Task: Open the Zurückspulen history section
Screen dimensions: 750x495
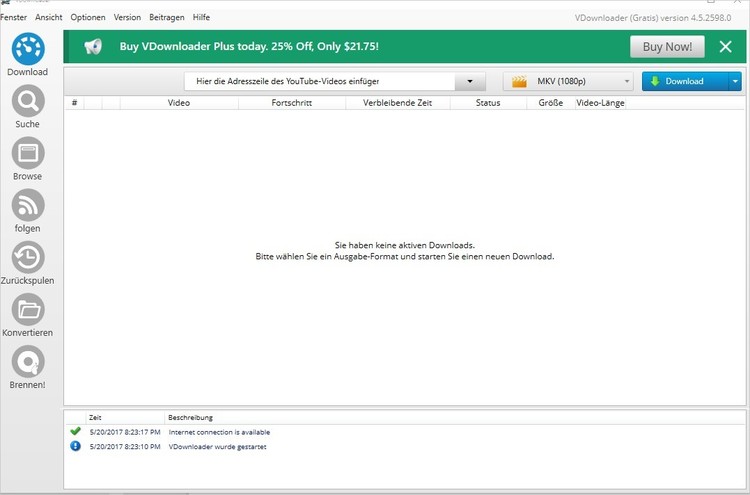Action: (x=28, y=263)
